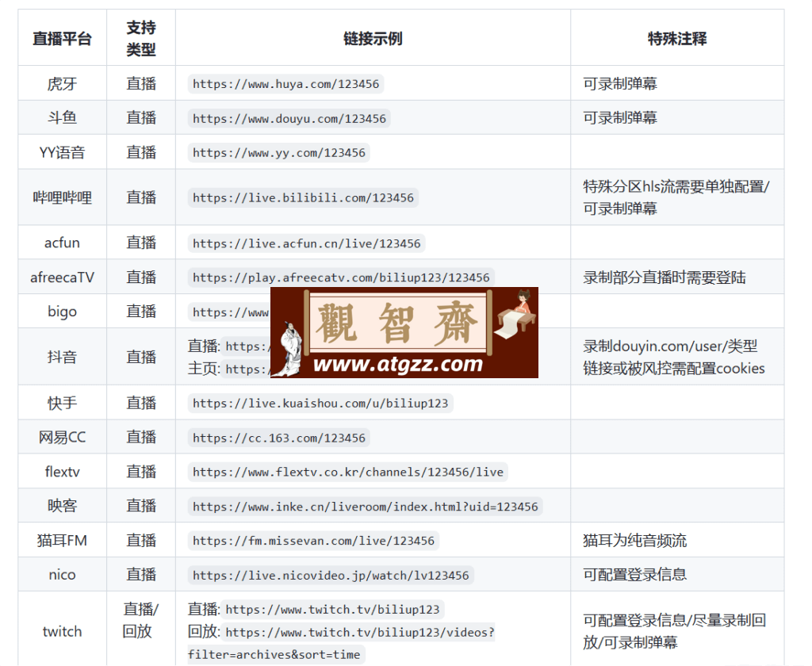The height and width of the screenshot is (666, 812).
Task: Click the 特殊分区hls流 note text
Action: click(x=676, y=197)
